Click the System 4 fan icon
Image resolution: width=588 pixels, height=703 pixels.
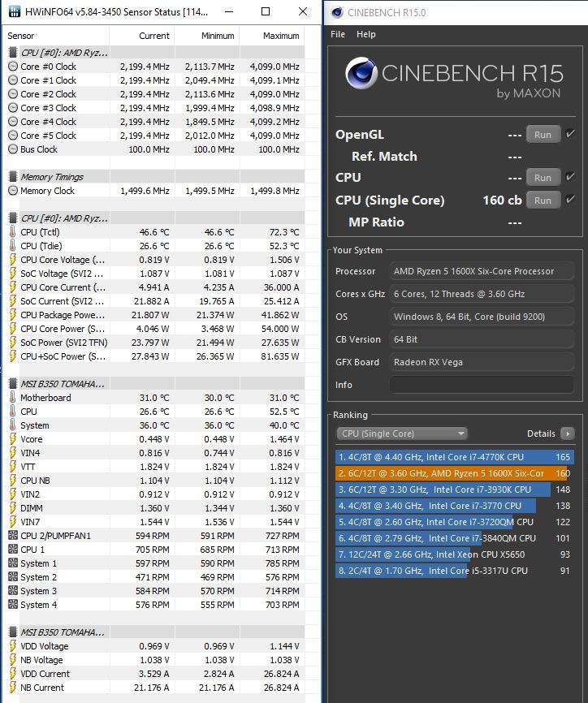pyautogui.click(x=13, y=604)
